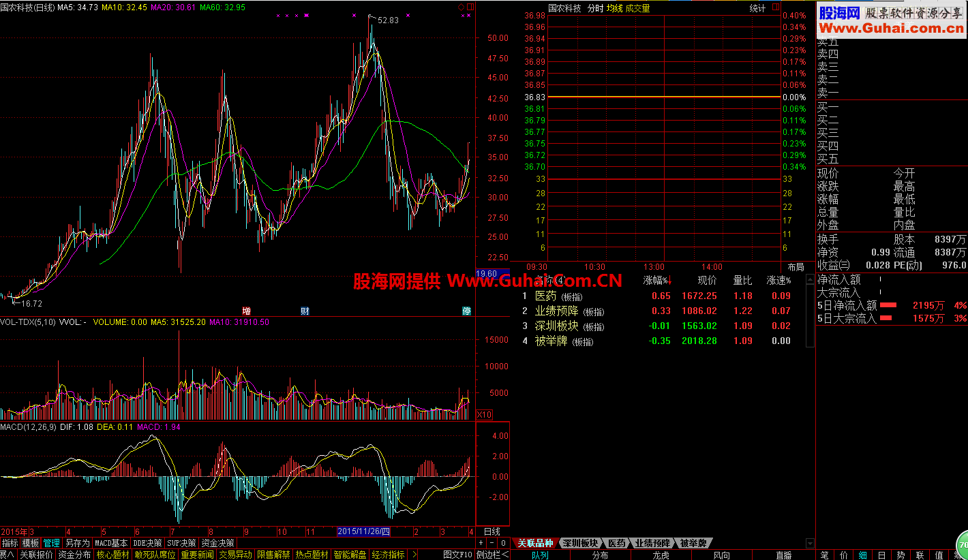This screenshot has height=560, width=968.
Task: Click the X10 volume scale label
Action: pos(484,414)
